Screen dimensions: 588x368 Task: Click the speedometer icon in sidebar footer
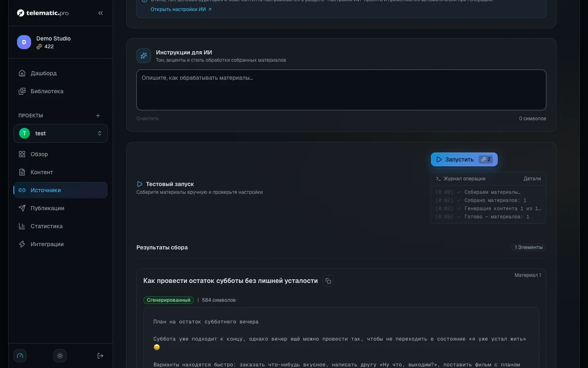pos(20,356)
